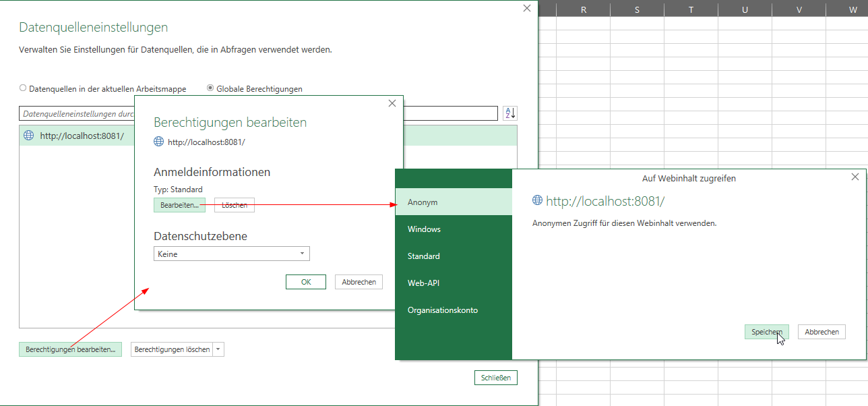Click the Löschen credentials button
This screenshot has height=406, width=868.
click(x=235, y=205)
